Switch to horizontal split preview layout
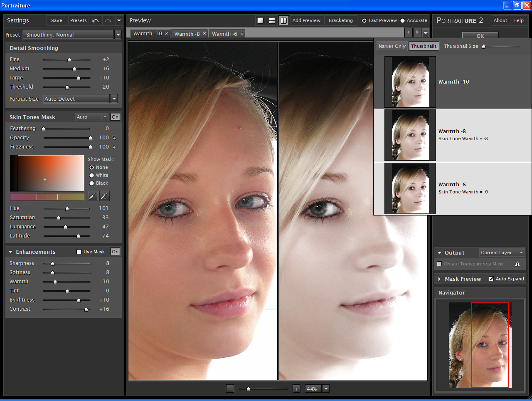Image resolution: width=532 pixels, height=401 pixels. 272,20
